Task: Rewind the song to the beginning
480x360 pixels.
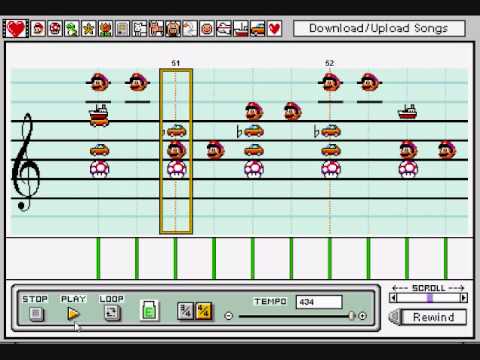Action: 434,317
